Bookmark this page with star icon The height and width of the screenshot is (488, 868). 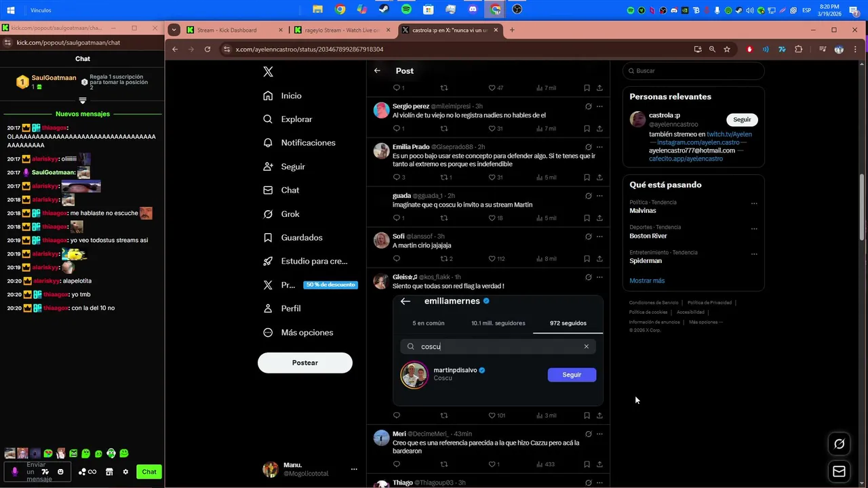click(727, 49)
